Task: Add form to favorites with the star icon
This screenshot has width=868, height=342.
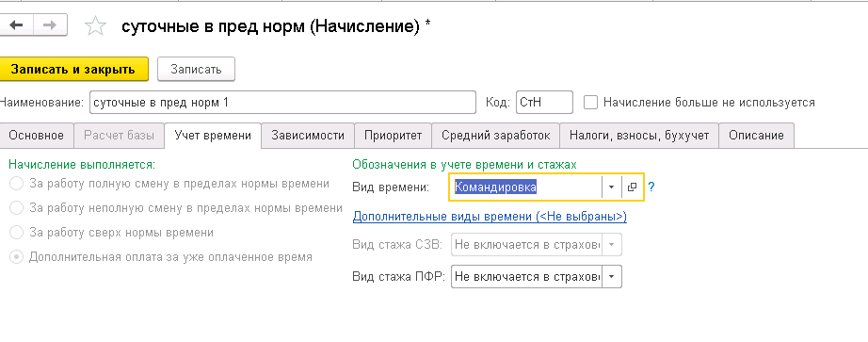Action: [x=96, y=26]
